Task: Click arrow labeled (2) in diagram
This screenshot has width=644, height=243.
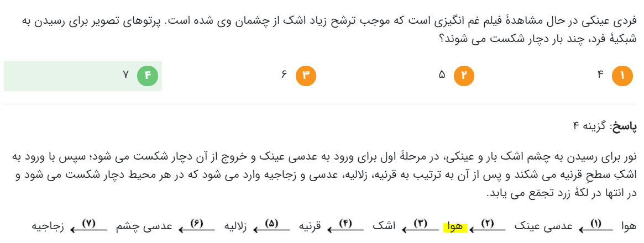Action: [488, 226]
